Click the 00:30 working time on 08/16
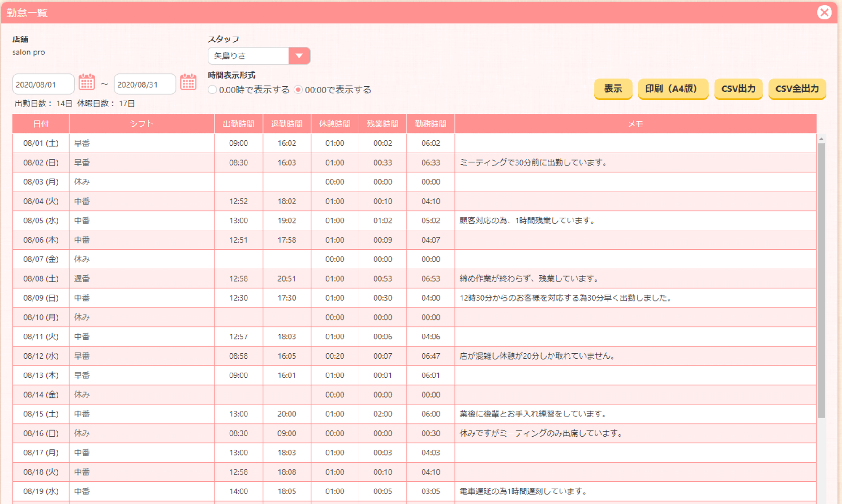This screenshot has height=504, width=842. (431, 433)
